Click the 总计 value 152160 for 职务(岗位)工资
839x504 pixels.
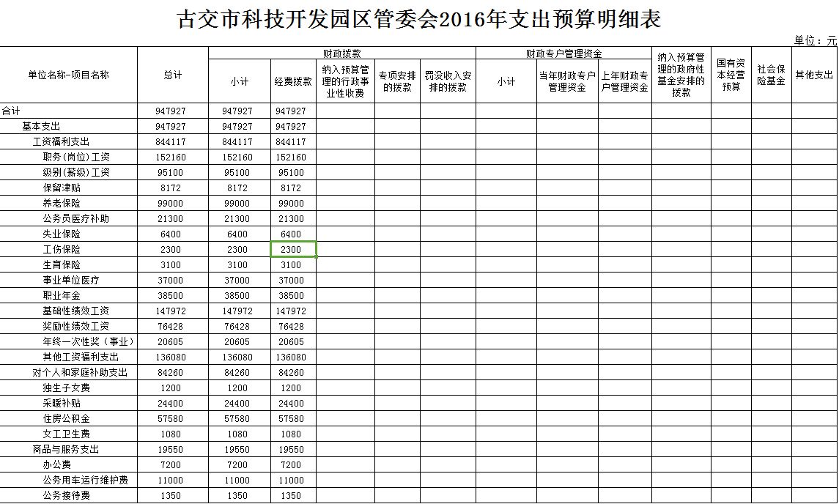pyautogui.click(x=172, y=157)
